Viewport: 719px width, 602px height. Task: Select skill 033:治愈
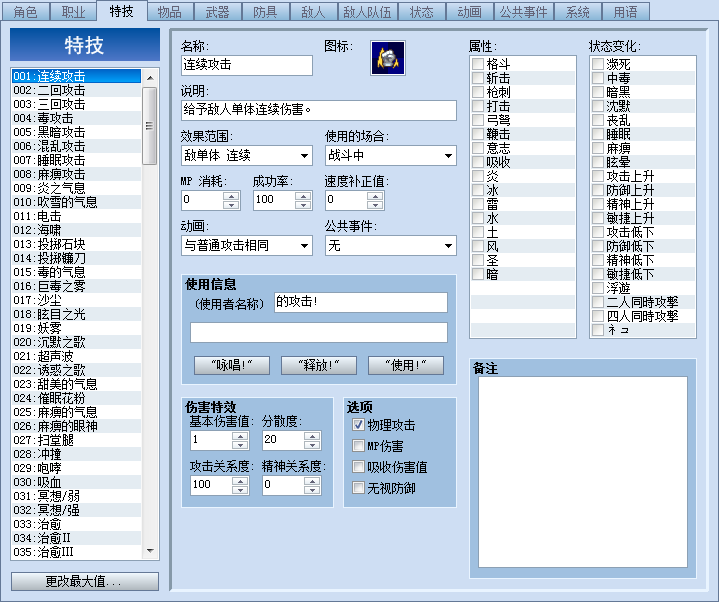pyautogui.click(x=77, y=524)
